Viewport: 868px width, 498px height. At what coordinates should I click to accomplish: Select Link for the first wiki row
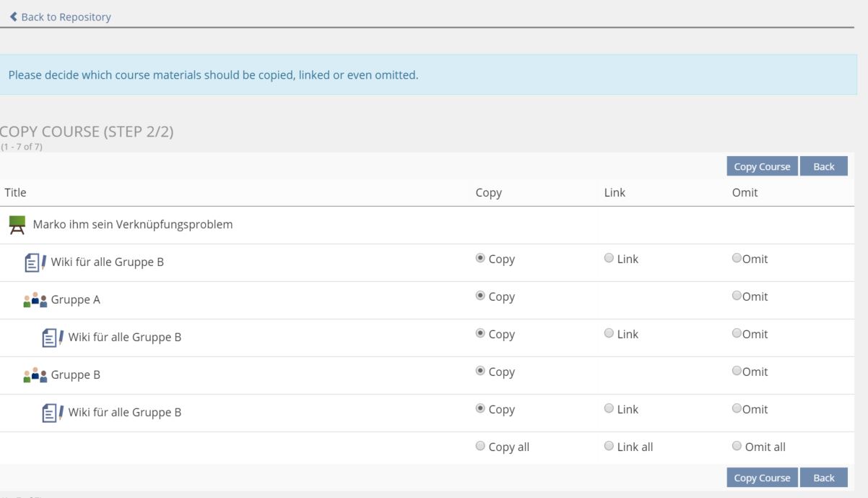(x=609, y=259)
